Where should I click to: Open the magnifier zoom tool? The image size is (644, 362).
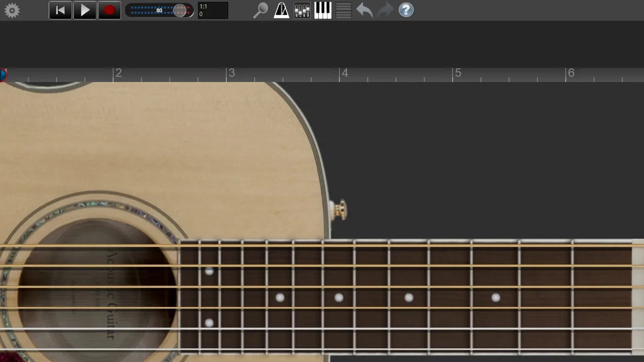click(x=260, y=10)
